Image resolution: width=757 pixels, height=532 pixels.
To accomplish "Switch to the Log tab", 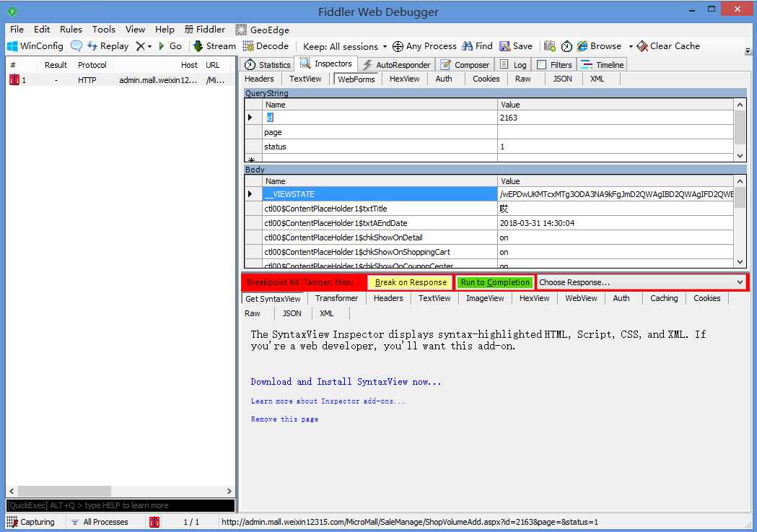I will click(x=513, y=65).
